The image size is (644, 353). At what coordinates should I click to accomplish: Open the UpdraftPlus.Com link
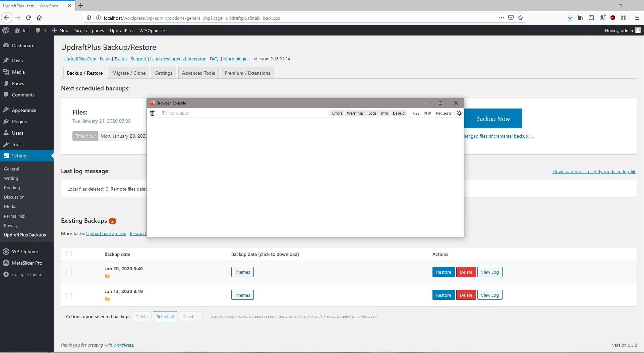coord(80,59)
